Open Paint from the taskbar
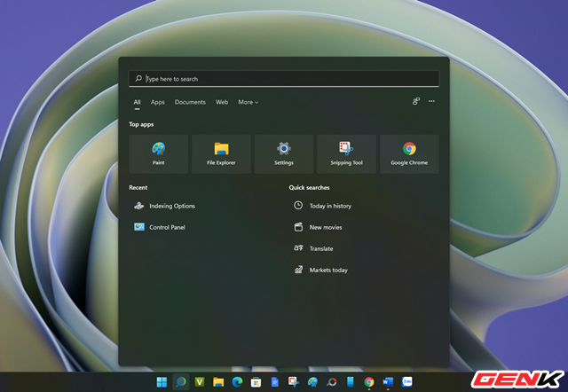This screenshot has width=568, height=392. tap(312, 382)
